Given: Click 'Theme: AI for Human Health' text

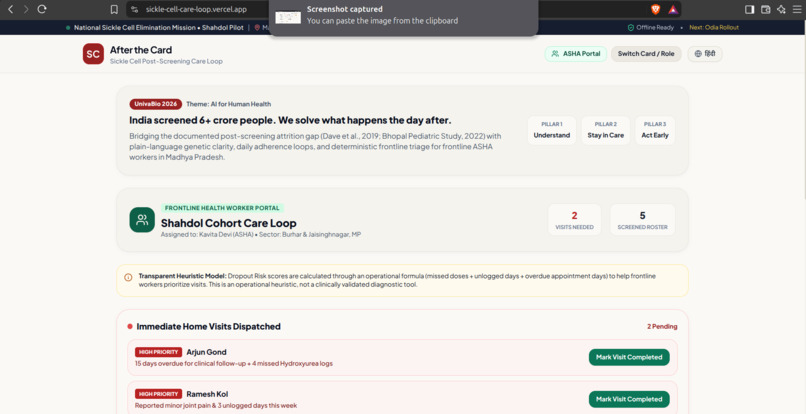Looking at the screenshot, I should pyautogui.click(x=228, y=104).
